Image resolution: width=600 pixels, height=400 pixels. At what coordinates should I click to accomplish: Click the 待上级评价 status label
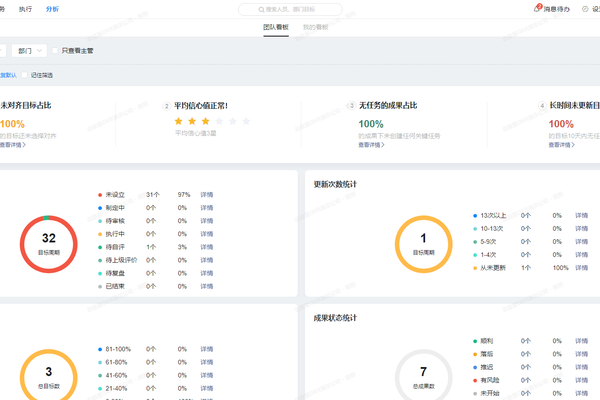[x=121, y=260]
